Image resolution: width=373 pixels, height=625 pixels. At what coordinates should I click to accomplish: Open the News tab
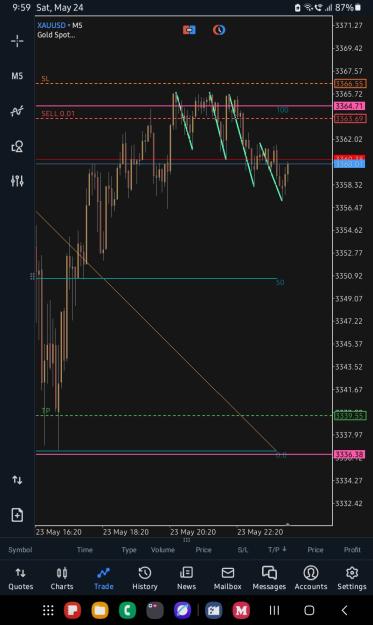[x=186, y=579]
